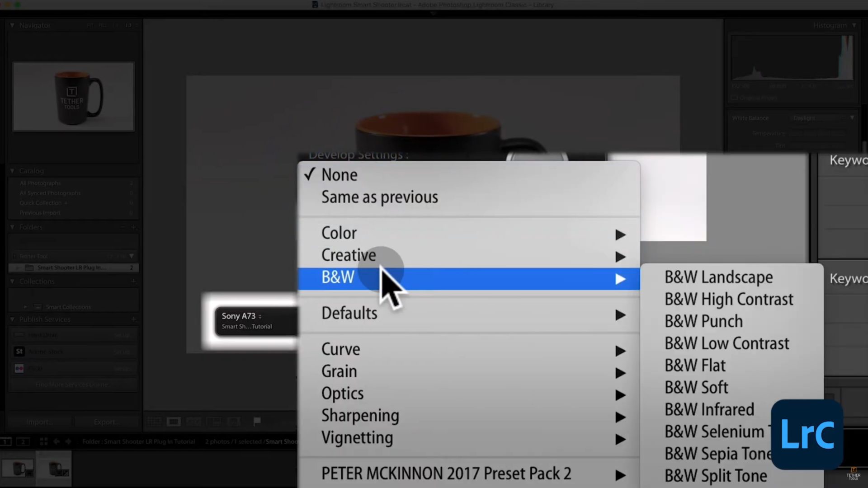Select Quick Collection in Catalog

coord(74,203)
